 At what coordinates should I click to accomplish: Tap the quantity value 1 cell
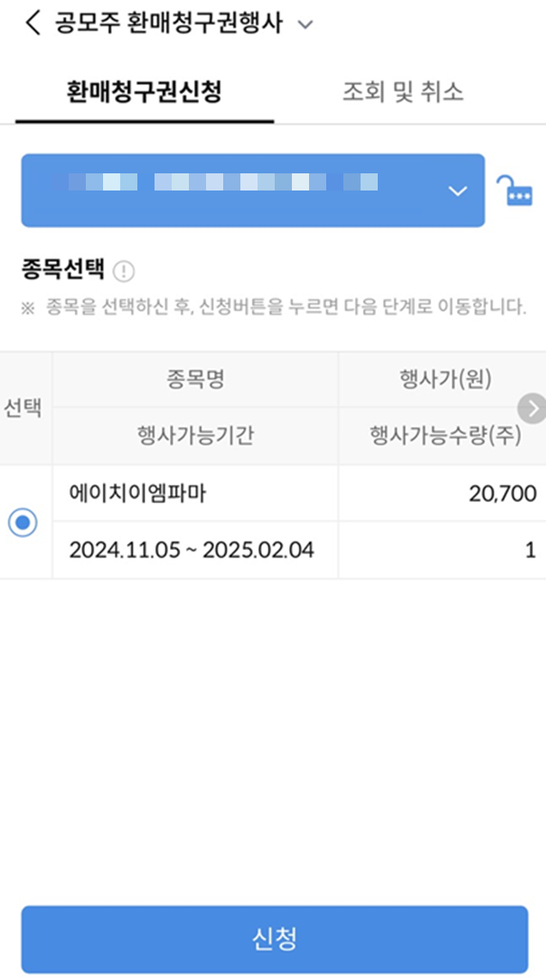(x=532, y=550)
